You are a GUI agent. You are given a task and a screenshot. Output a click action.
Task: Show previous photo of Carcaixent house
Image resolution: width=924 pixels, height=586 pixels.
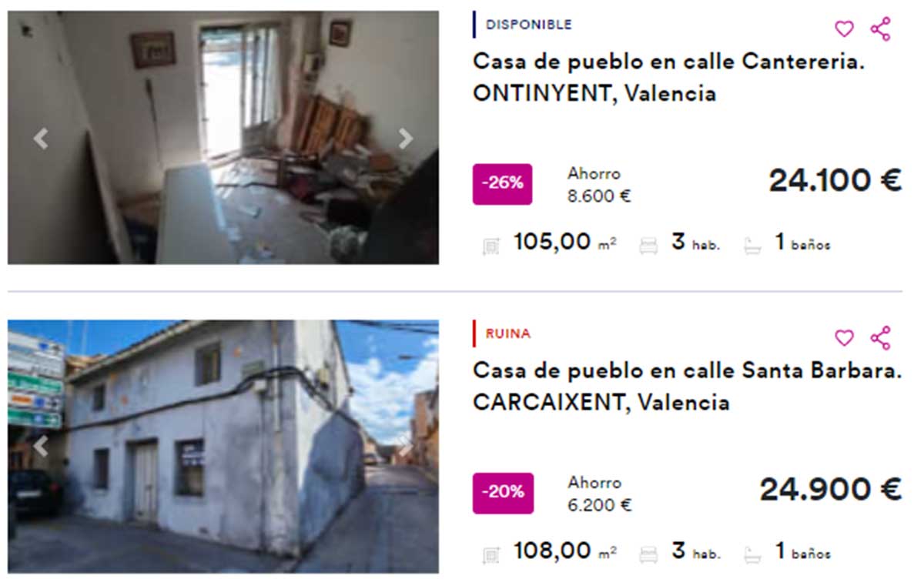tap(41, 447)
